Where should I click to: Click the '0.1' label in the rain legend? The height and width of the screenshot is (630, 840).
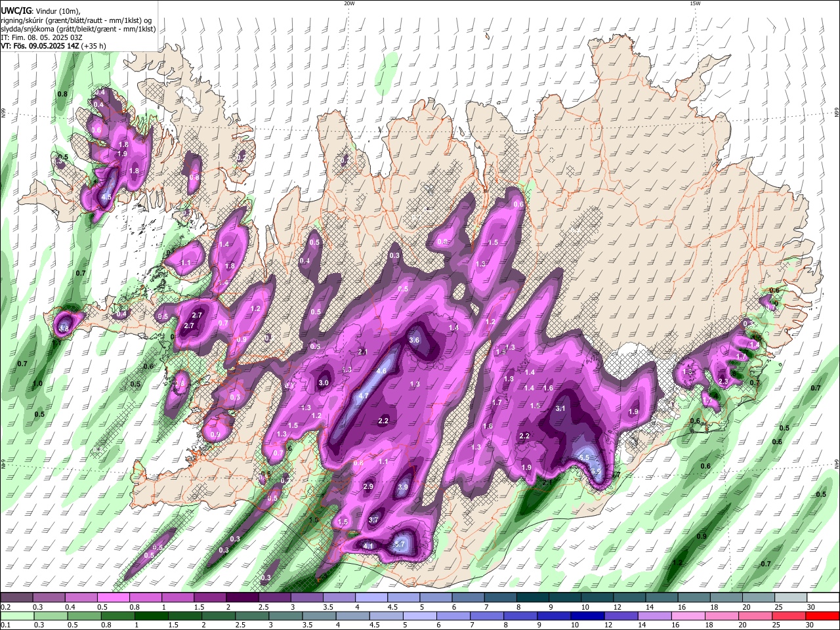point(5,625)
